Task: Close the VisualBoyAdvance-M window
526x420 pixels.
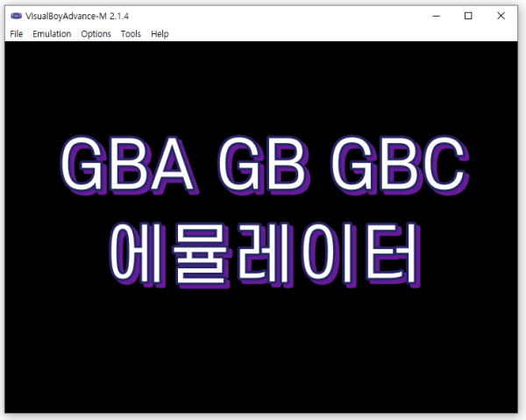Action: coord(501,16)
